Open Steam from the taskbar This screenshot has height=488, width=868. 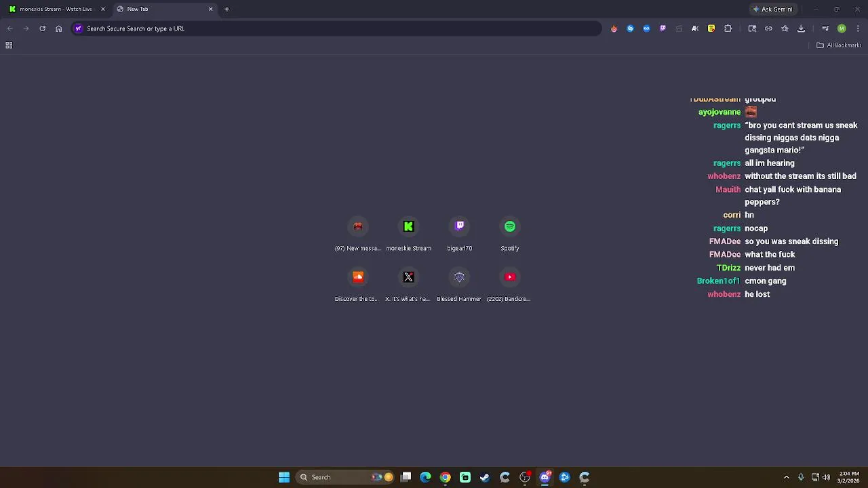(x=485, y=477)
